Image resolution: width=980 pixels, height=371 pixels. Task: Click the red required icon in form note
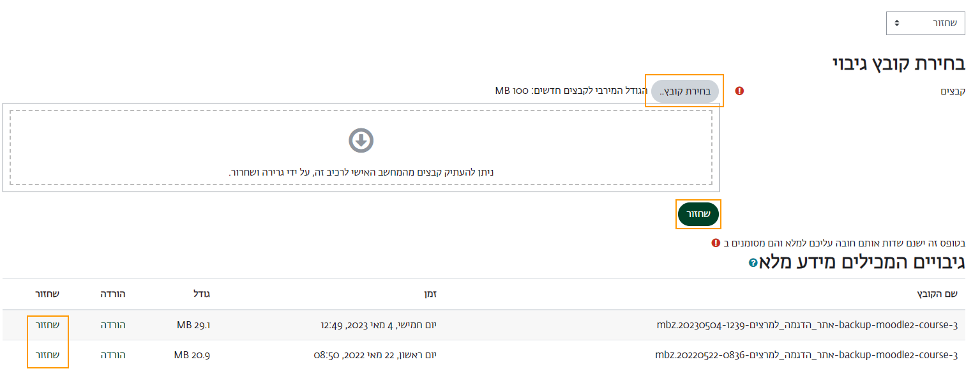[x=716, y=243]
